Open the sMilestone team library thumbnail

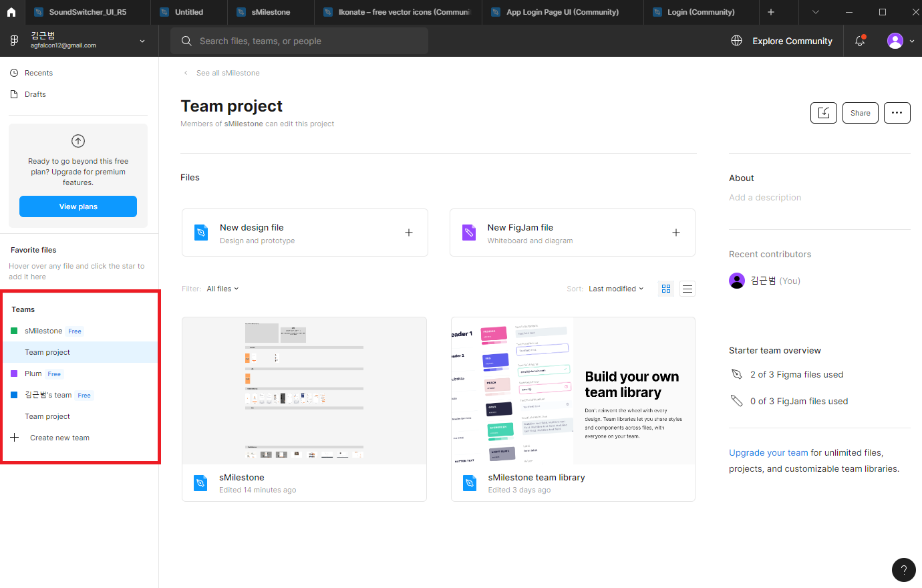pos(573,391)
